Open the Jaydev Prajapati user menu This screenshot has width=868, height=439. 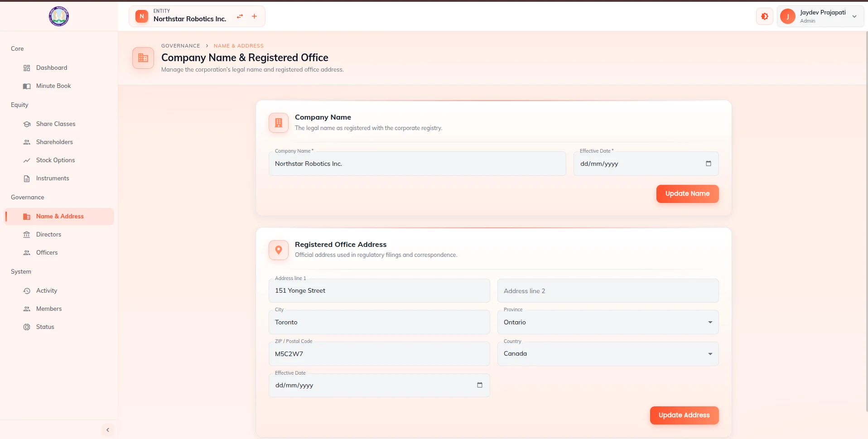click(x=820, y=17)
